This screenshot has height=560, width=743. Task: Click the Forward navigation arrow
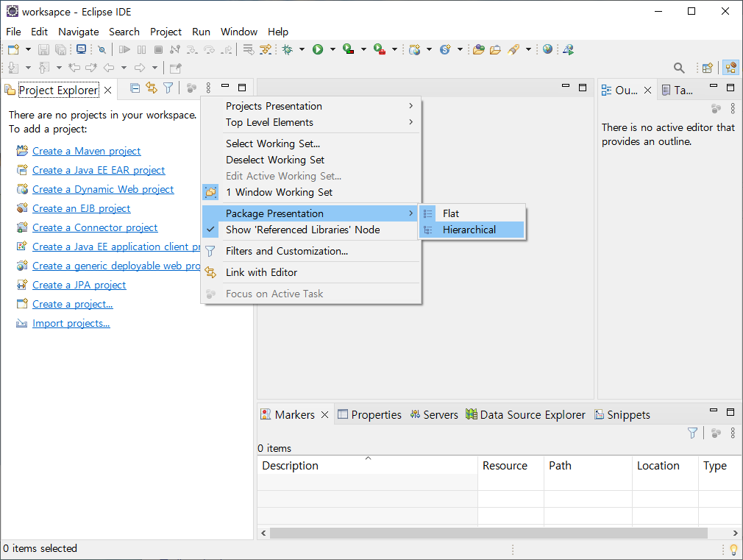[140, 68]
